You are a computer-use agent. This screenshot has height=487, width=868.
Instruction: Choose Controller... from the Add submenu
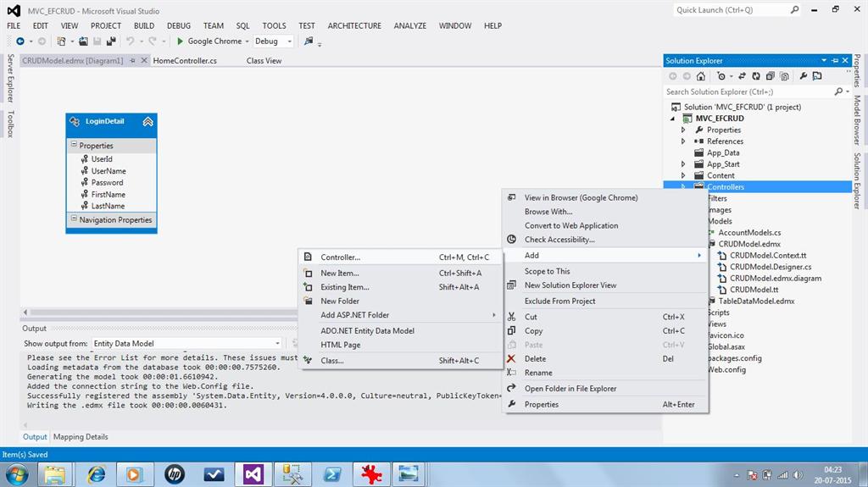point(340,257)
